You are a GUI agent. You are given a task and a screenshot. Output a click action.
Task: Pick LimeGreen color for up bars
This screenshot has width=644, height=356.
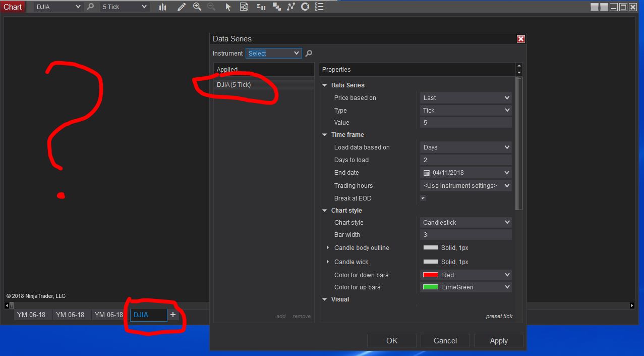tap(466, 287)
